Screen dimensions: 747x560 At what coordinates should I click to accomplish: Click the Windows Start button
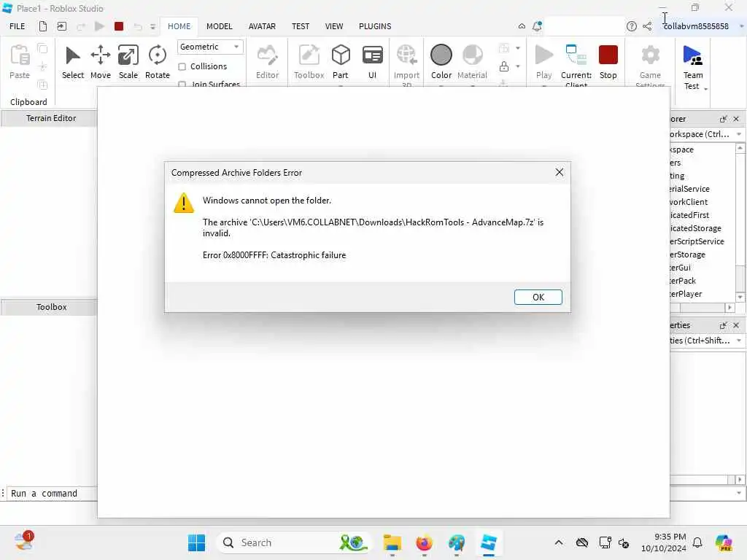[x=196, y=542]
